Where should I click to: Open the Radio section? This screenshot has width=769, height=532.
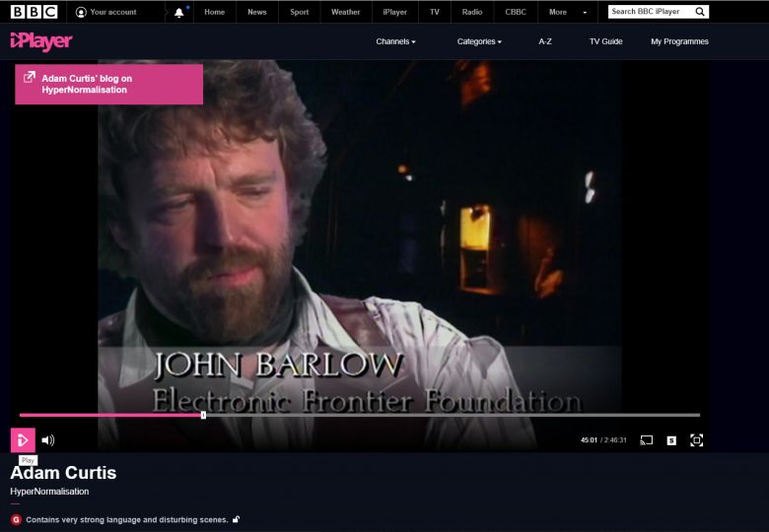click(x=472, y=12)
